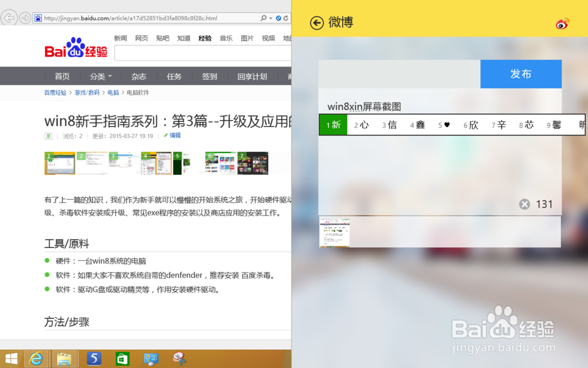Open Control Panel icon on taskbar
The width and height of the screenshot is (588, 368).
151,359
